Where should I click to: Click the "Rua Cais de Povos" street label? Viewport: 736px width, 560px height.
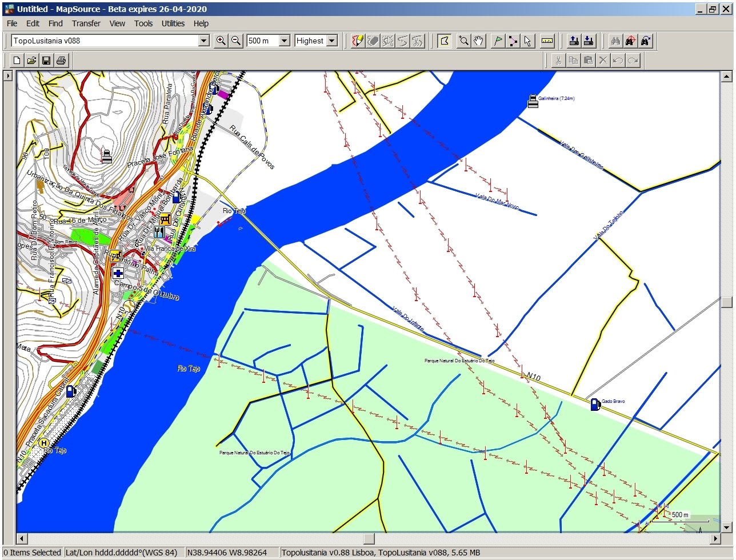[x=252, y=147]
